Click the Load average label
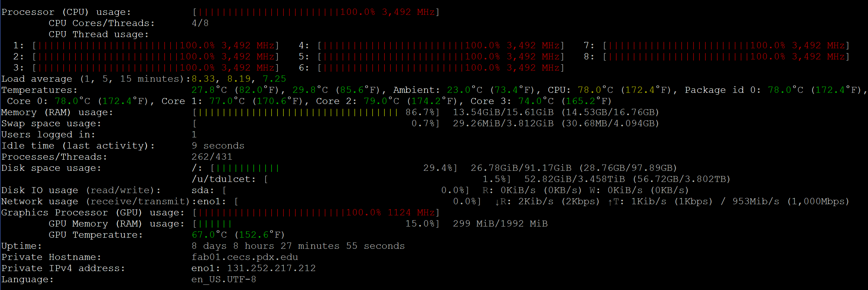Screen dimensions: 868x290 click(x=96, y=79)
